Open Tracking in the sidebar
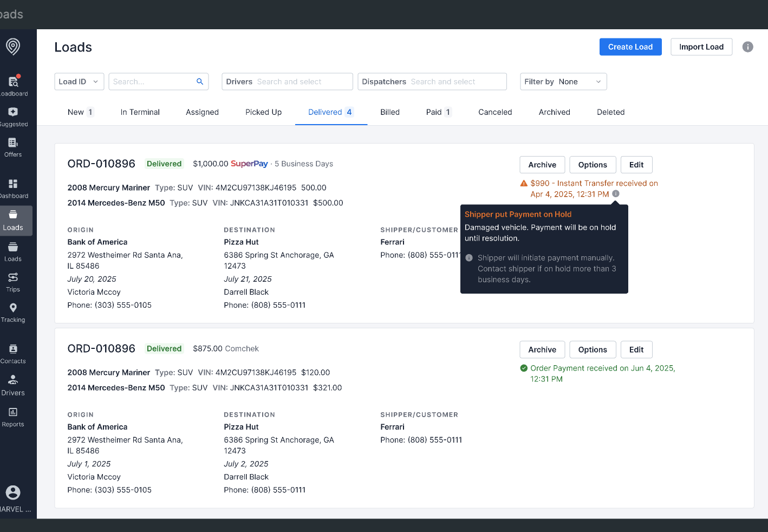This screenshot has height=532, width=768. point(13,312)
